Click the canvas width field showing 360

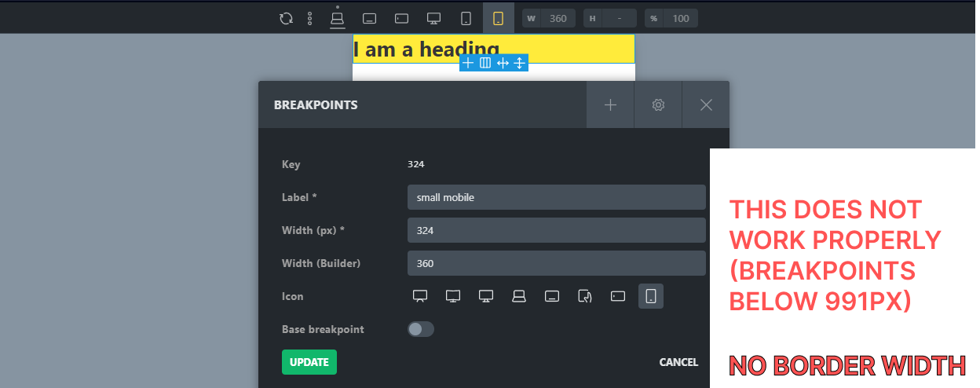point(558,18)
